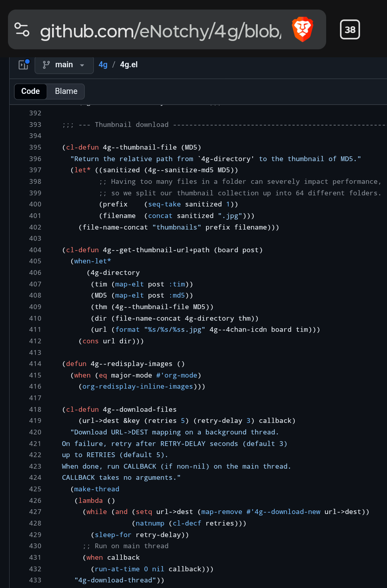This screenshot has height=588, width=387.
Task: Switch to the Code view tab
Action: (31, 91)
